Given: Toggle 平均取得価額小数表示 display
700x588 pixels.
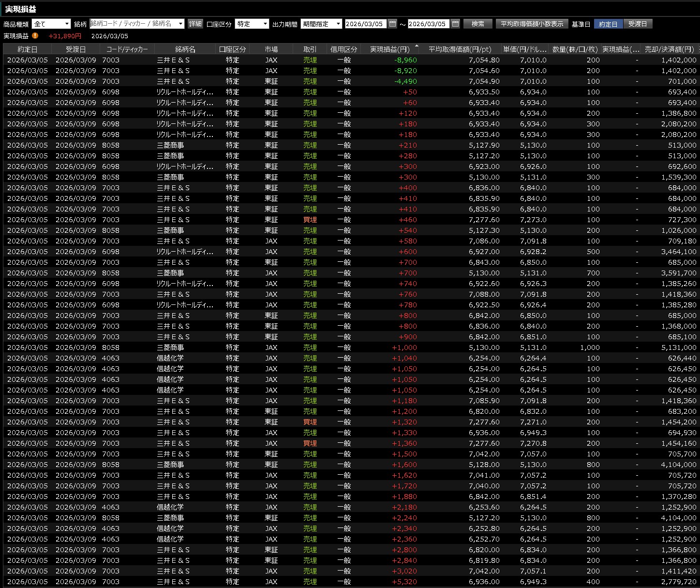Looking at the screenshot, I should (x=532, y=24).
